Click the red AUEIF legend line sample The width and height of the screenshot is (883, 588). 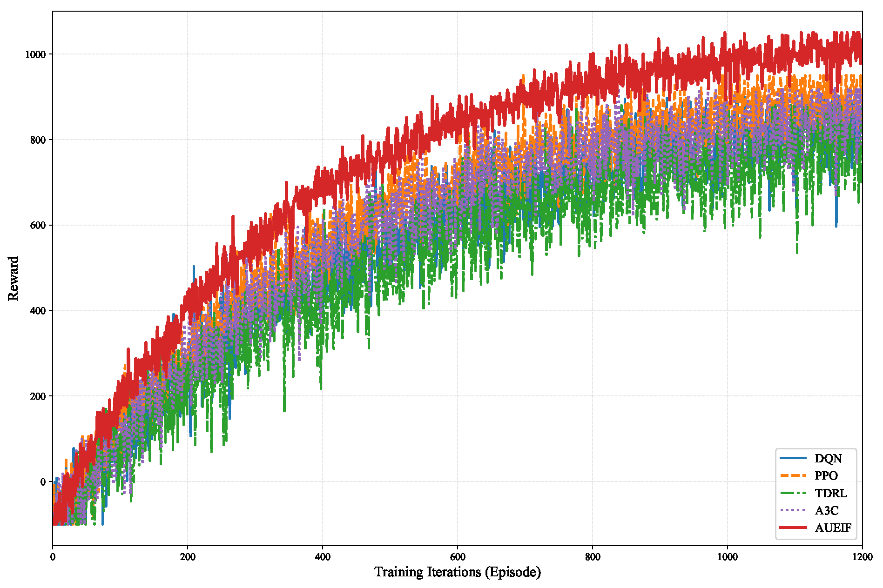[x=793, y=528]
